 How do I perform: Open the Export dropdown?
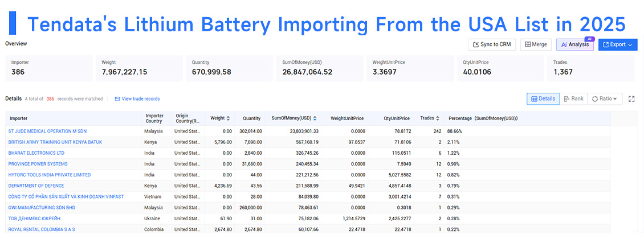(x=618, y=45)
